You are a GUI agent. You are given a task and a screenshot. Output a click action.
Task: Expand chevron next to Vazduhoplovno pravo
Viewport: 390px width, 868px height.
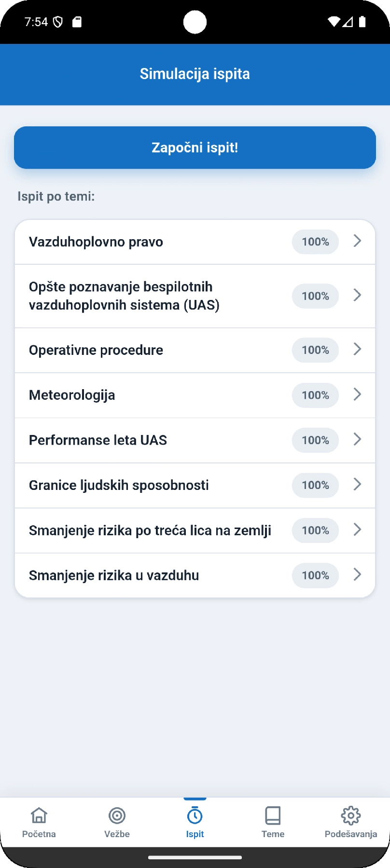pos(357,241)
